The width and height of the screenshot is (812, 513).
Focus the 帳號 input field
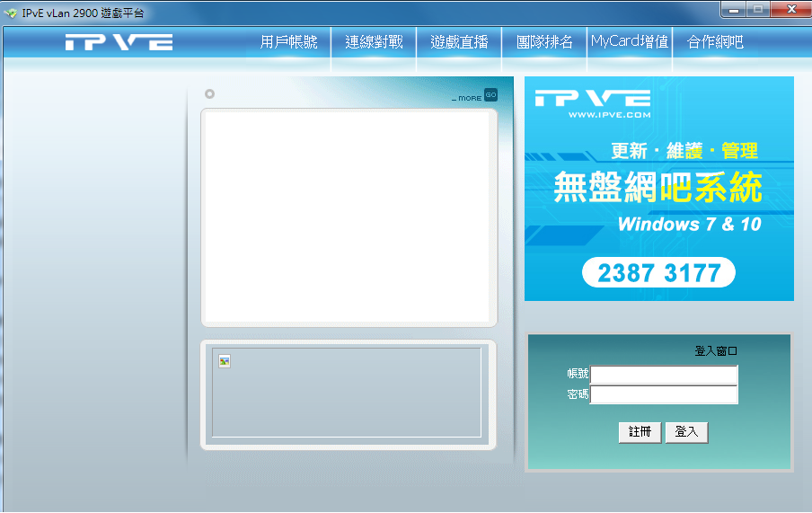point(664,375)
